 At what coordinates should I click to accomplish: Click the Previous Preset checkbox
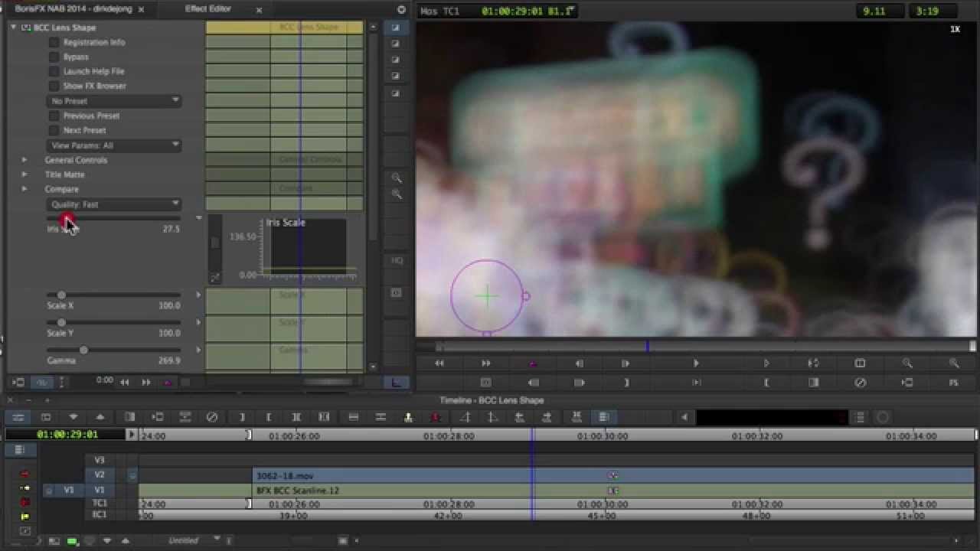coord(54,116)
